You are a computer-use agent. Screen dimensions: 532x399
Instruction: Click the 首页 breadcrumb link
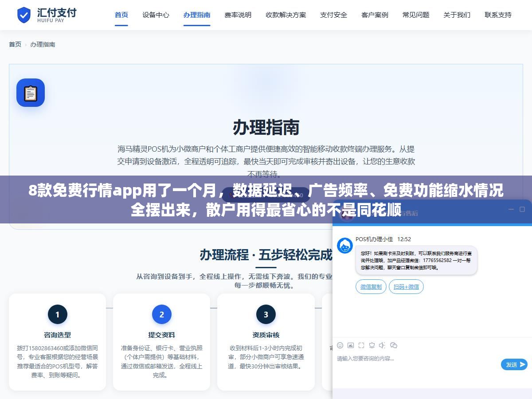(x=15, y=44)
